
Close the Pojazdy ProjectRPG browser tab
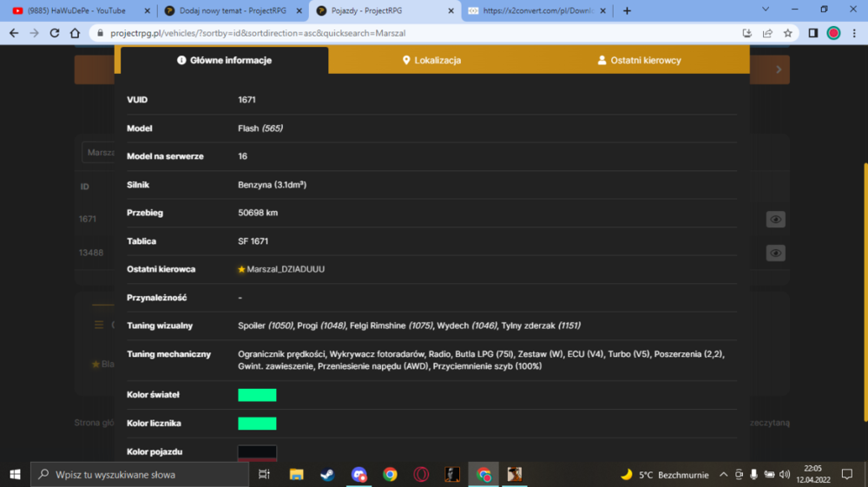450,10
